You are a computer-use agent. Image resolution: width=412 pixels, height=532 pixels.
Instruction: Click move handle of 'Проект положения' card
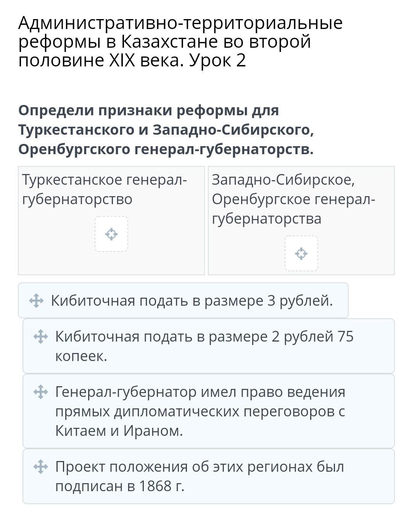[40, 467]
